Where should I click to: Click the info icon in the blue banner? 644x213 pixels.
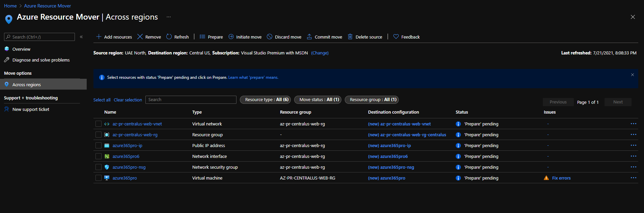[102, 77]
